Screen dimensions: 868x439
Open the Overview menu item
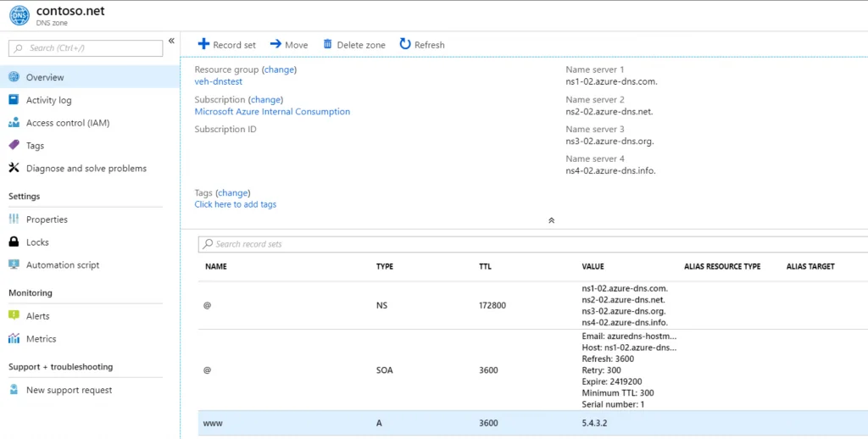tap(90, 77)
